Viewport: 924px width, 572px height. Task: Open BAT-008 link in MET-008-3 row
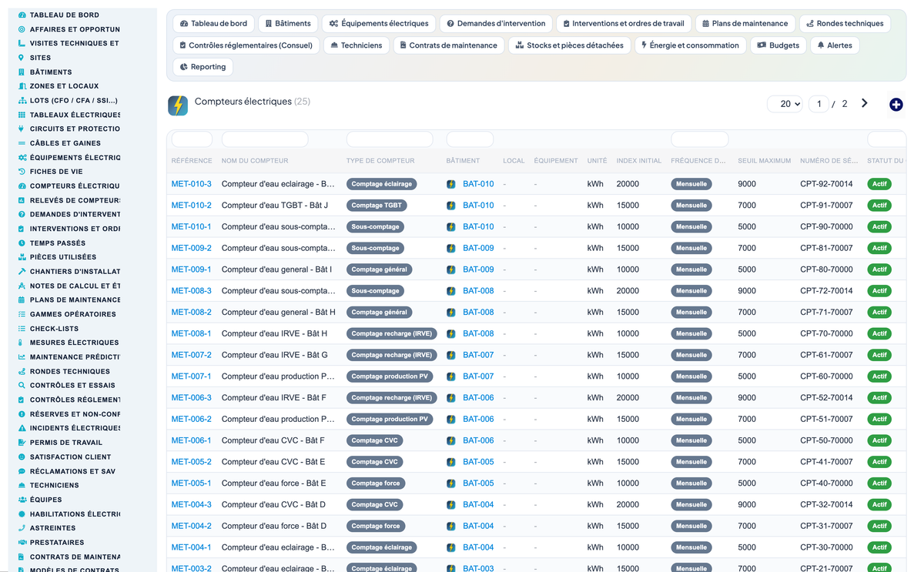pyautogui.click(x=478, y=291)
